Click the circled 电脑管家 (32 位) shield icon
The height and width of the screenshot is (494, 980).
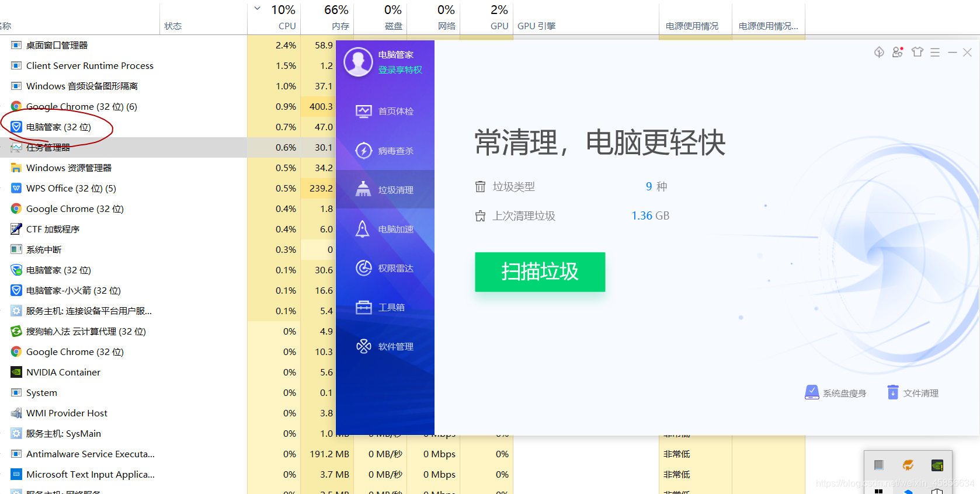(16, 127)
